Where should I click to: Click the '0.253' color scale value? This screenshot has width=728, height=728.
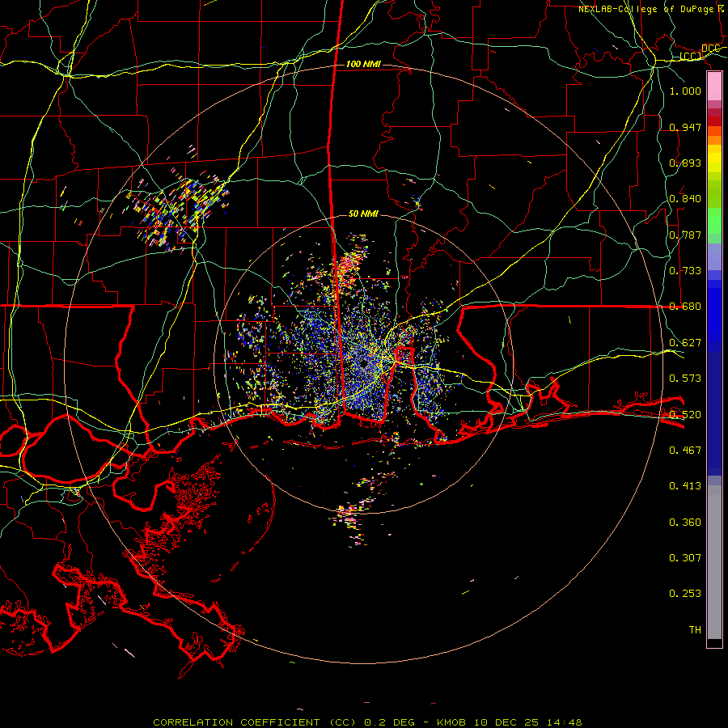point(685,594)
